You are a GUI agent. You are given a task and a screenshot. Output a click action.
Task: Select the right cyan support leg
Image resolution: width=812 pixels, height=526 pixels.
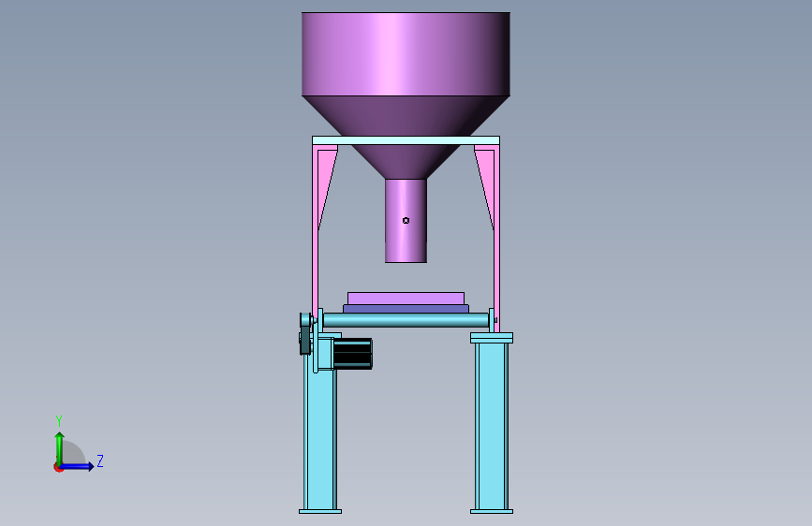coord(492,426)
